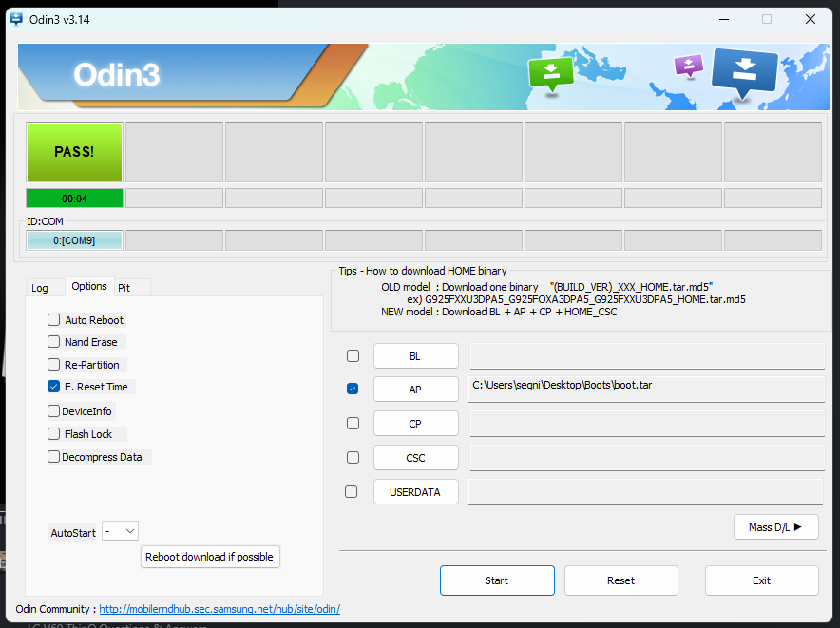Start the flashing process
This screenshot has width=840, height=628.
[497, 580]
